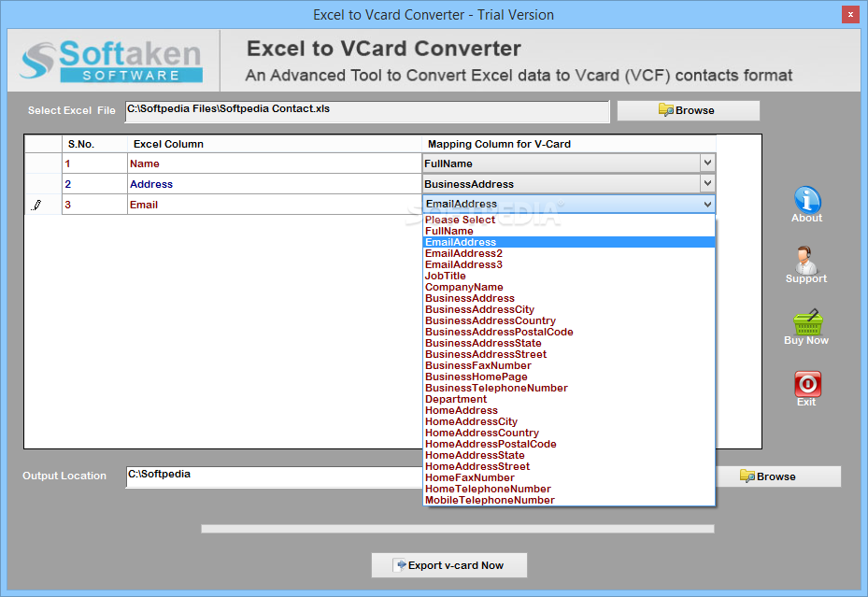Choose BusinessAddressCity in the list
This screenshot has height=597, width=868.
point(569,309)
